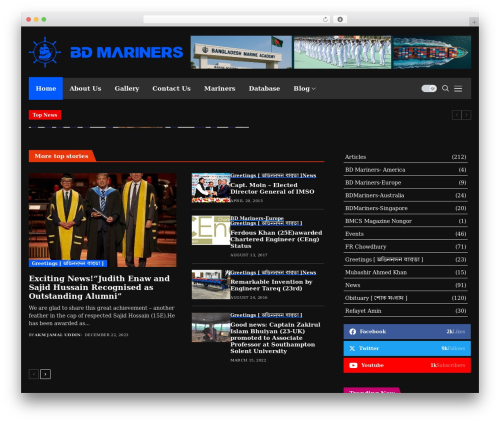Viewport: 500px width, 423px height.
Task: Click the Facebook logo icon
Action: 353,332
